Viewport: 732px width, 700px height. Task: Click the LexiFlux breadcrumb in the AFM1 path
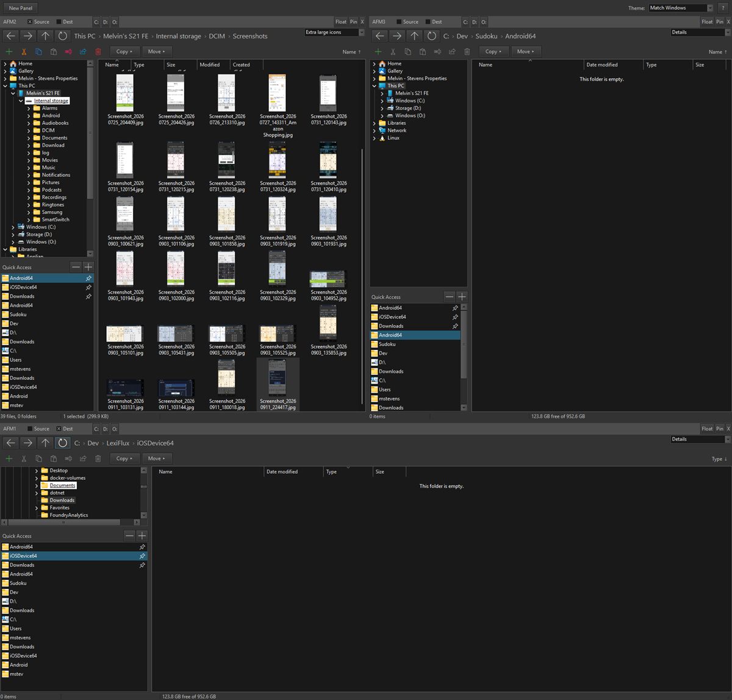[x=118, y=443]
